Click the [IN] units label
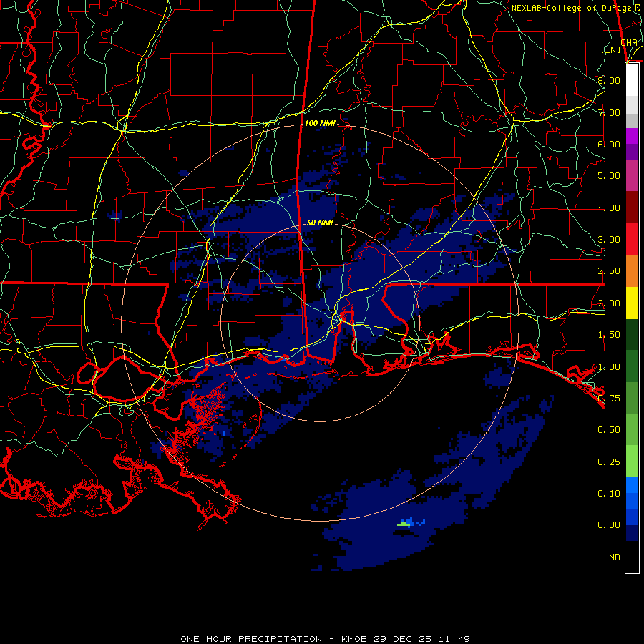 pyautogui.click(x=611, y=49)
